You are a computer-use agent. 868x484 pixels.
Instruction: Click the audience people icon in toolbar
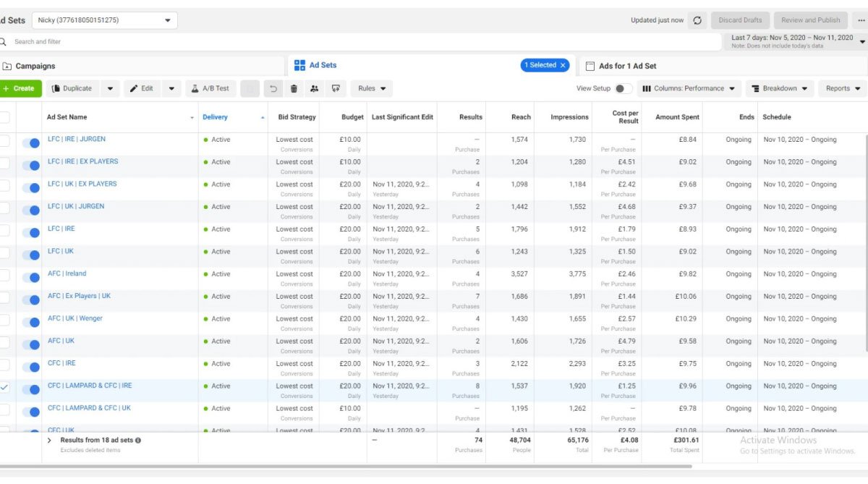(314, 89)
